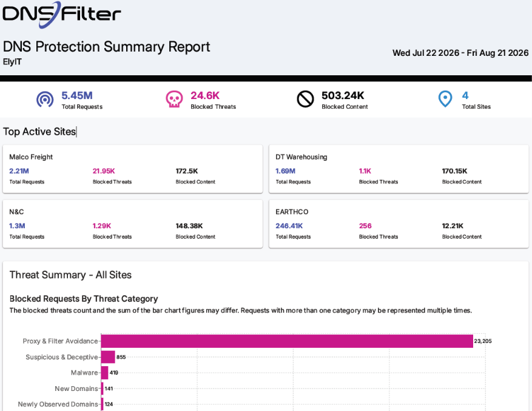Open the DT Warehousing site name
Image resolution: width=532 pixels, height=411 pixels.
click(x=301, y=157)
